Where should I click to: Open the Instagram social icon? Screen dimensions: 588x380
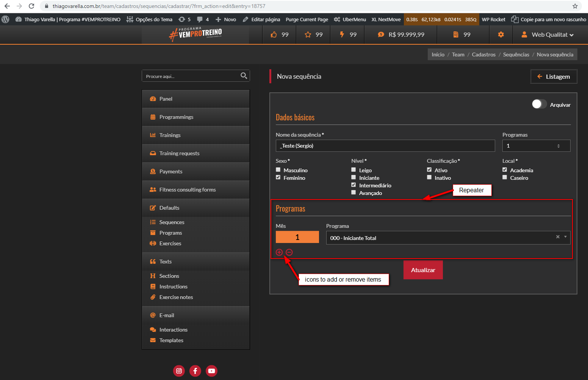179,371
